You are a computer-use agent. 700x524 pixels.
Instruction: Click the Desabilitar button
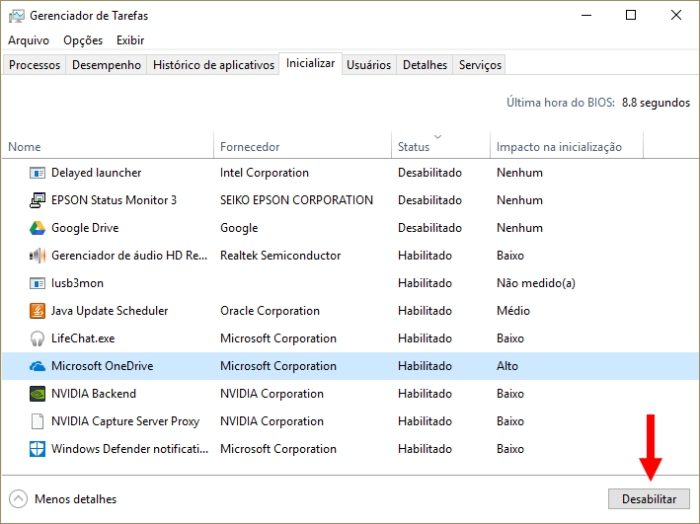pyautogui.click(x=649, y=499)
